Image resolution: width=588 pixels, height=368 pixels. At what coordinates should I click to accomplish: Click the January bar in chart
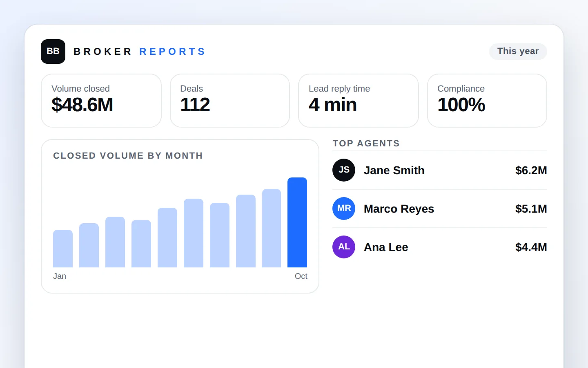pos(63,249)
